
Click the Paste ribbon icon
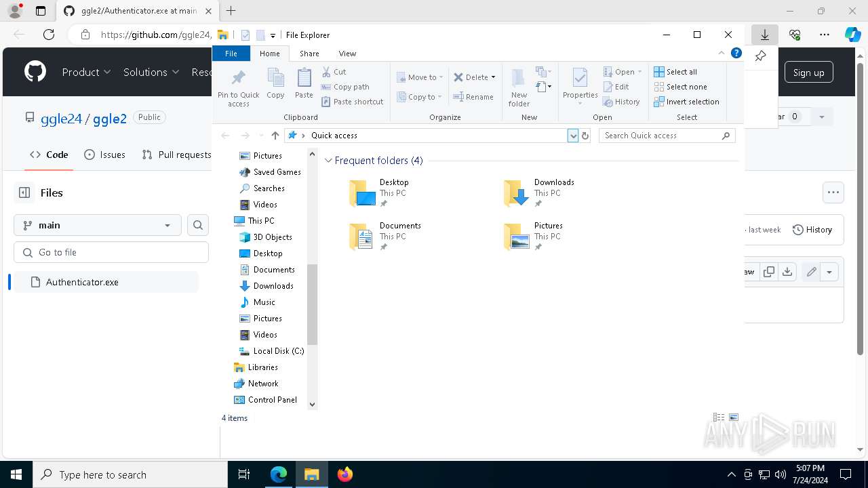(x=304, y=84)
